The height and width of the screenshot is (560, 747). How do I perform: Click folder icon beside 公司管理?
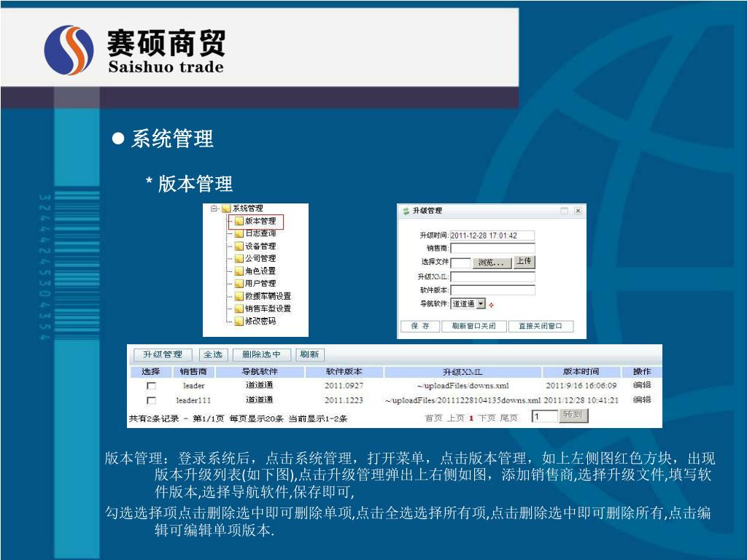(x=239, y=259)
